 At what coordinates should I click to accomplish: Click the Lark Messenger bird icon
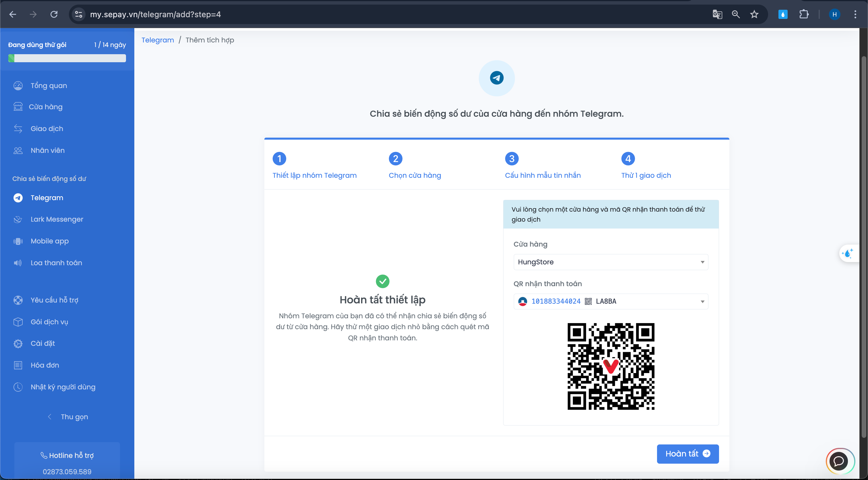click(18, 219)
